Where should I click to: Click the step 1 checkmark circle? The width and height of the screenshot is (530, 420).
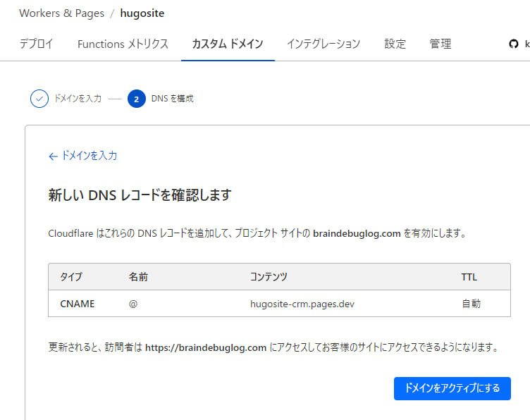39,99
